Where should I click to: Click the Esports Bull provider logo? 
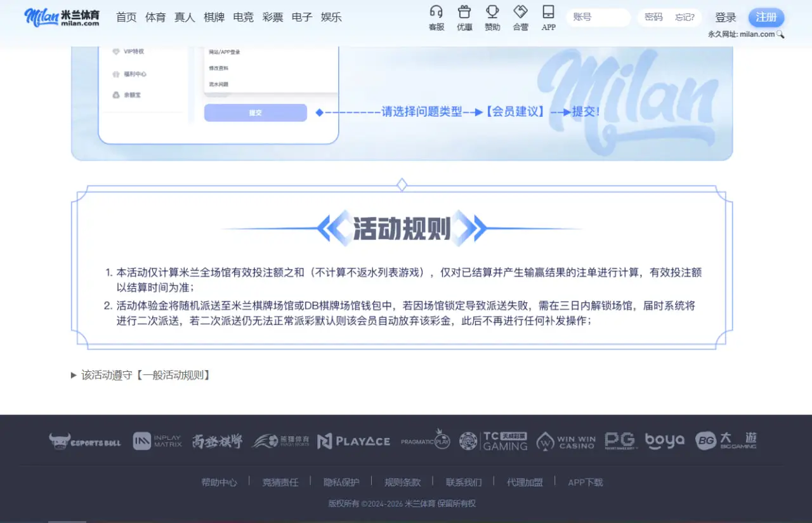click(x=85, y=441)
